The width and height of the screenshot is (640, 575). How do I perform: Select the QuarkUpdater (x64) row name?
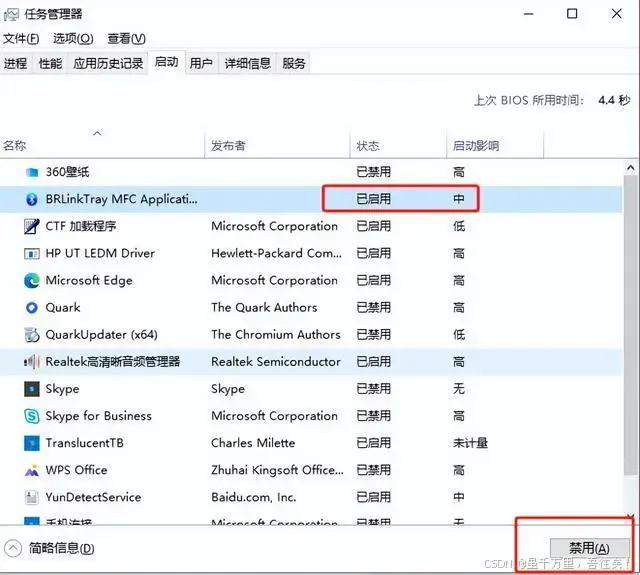tap(102, 335)
